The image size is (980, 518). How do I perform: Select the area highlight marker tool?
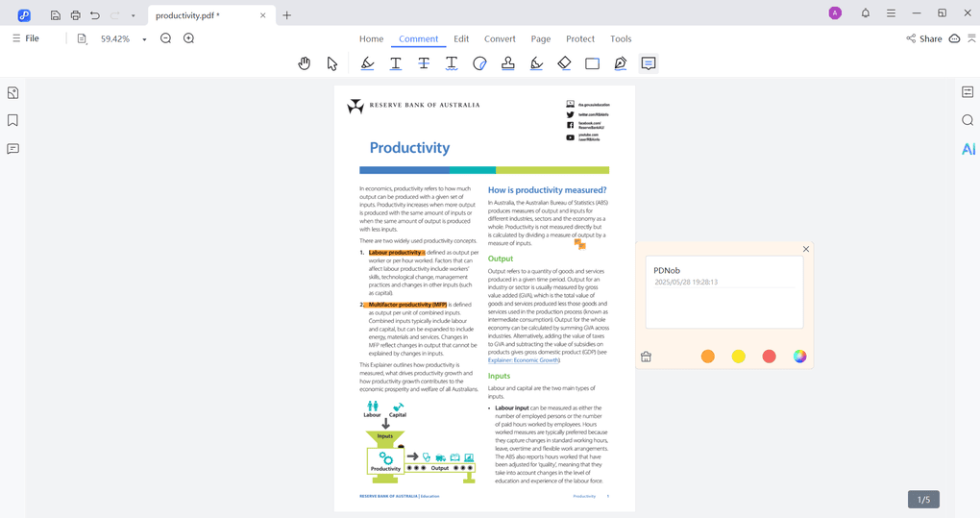[x=536, y=63]
